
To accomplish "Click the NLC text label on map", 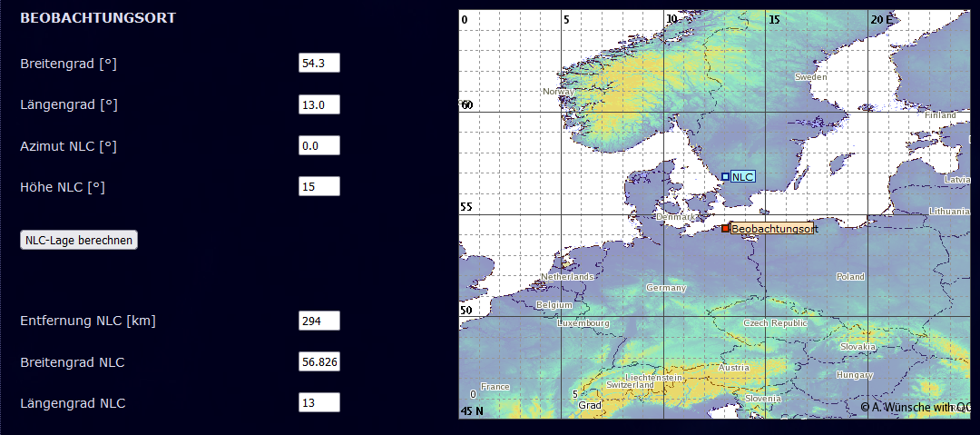I will tap(742, 177).
